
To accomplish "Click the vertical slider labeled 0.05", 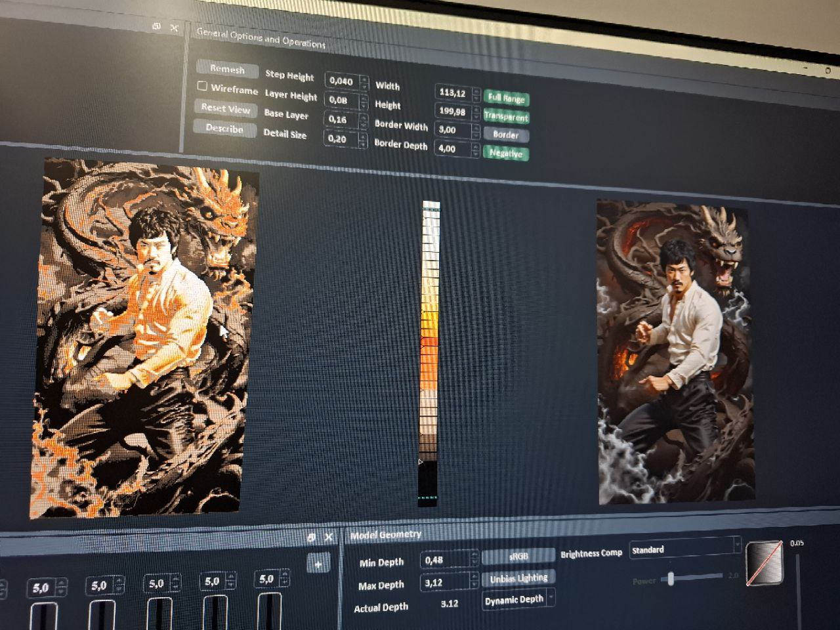I will [x=799, y=591].
